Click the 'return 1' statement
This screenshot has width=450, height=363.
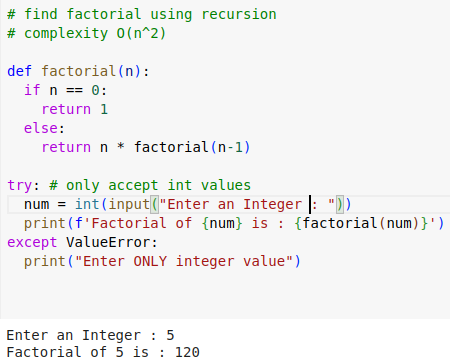(x=75, y=109)
